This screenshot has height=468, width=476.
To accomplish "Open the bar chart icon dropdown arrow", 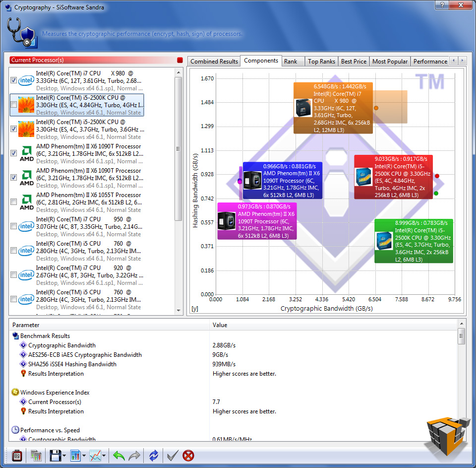I will coord(84,456).
